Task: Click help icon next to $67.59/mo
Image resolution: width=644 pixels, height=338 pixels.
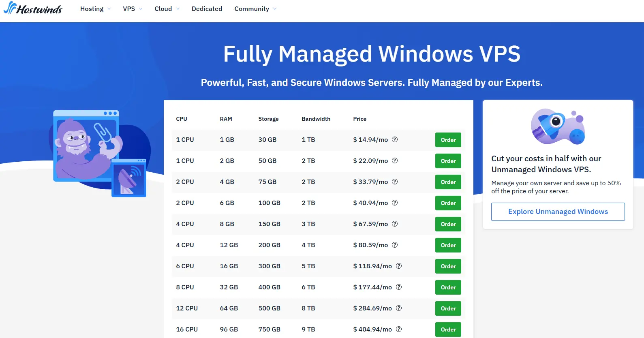Action: tap(395, 224)
